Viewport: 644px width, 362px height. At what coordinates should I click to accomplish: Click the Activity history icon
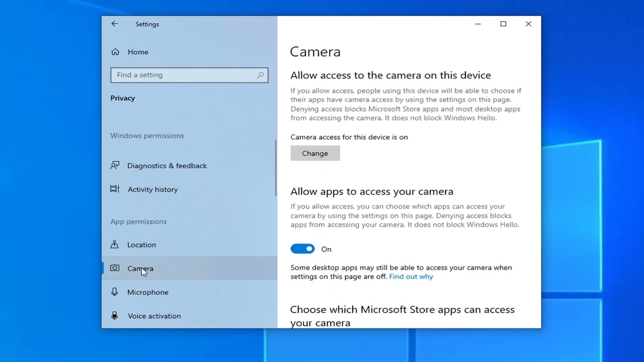[x=115, y=189]
